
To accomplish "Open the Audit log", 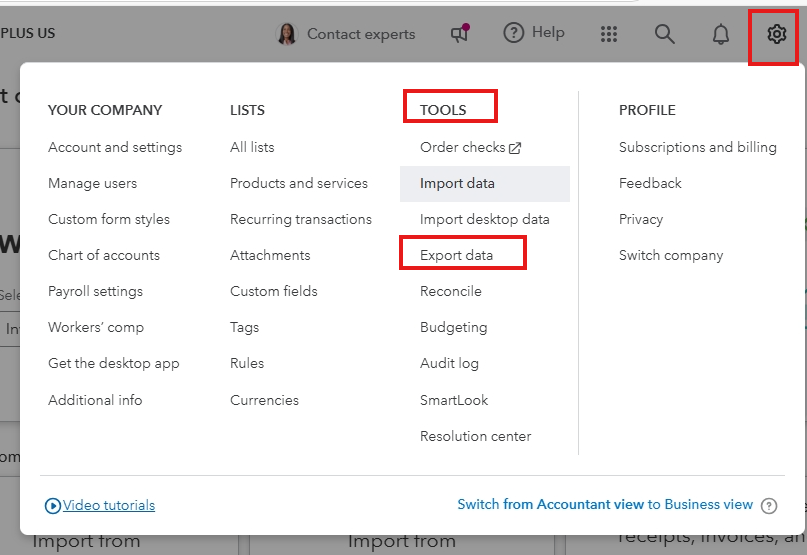I will [x=449, y=363].
